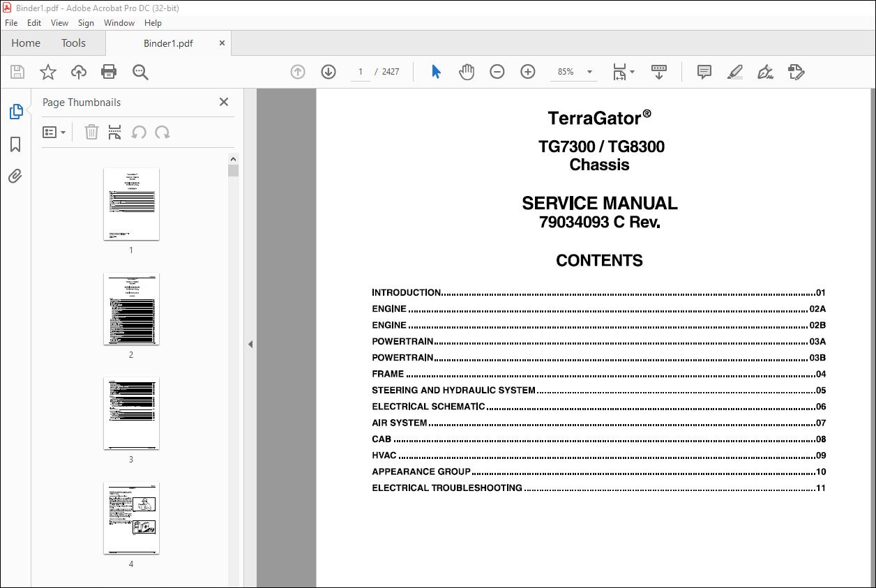Open the Attachments paperclip pane

coord(15,176)
